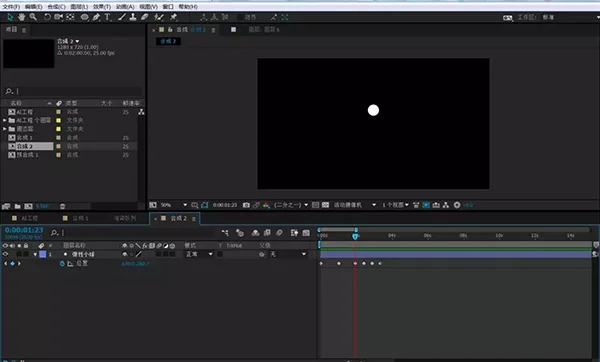Screen dimensions: 600x362
Task: Select the Pen tool
Action: (96, 17)
